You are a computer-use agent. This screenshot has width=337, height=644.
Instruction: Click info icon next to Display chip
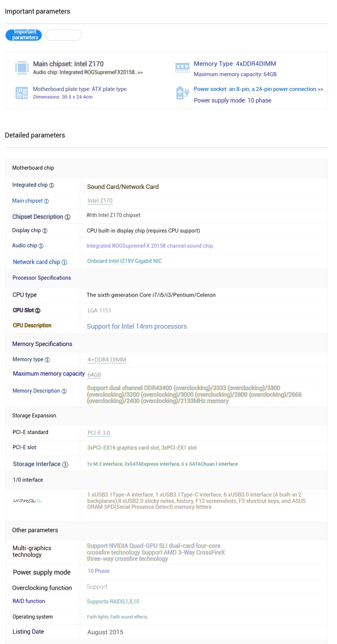[x=45, y=231]
